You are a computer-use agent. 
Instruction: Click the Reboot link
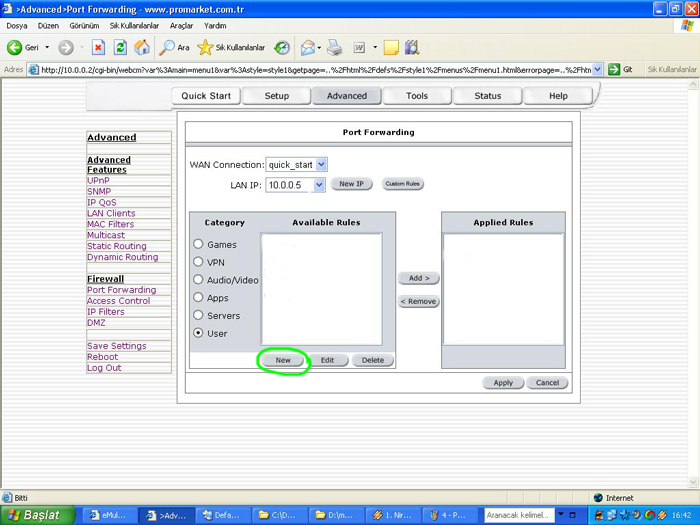tap(102, 357)
